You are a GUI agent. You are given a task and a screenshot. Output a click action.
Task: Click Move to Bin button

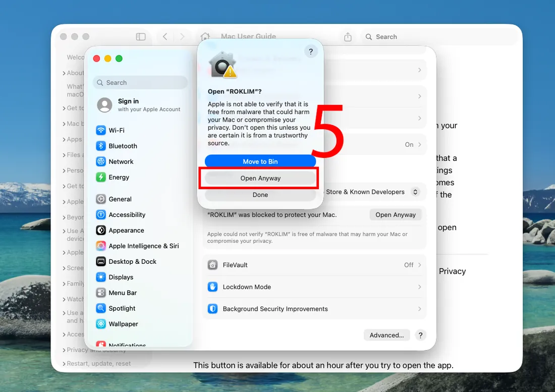[260, 161]
